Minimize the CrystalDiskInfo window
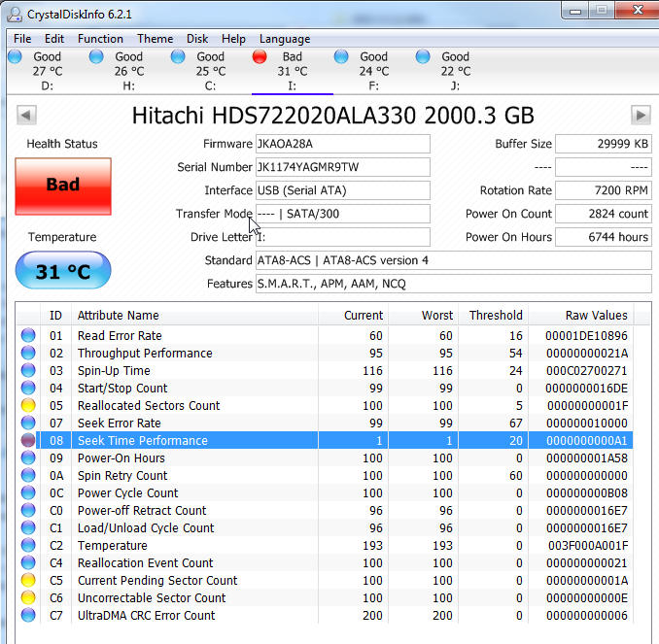This screenshot has height=644, width=659. [575, 11]
